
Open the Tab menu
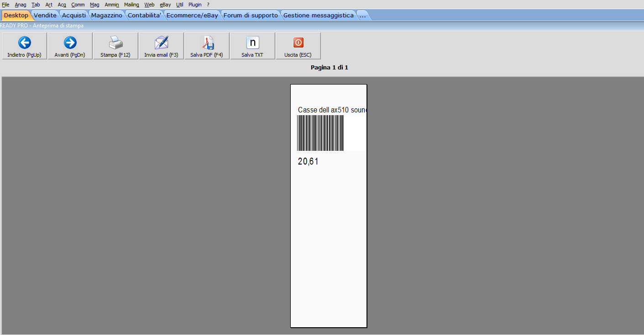click(36, 5)
